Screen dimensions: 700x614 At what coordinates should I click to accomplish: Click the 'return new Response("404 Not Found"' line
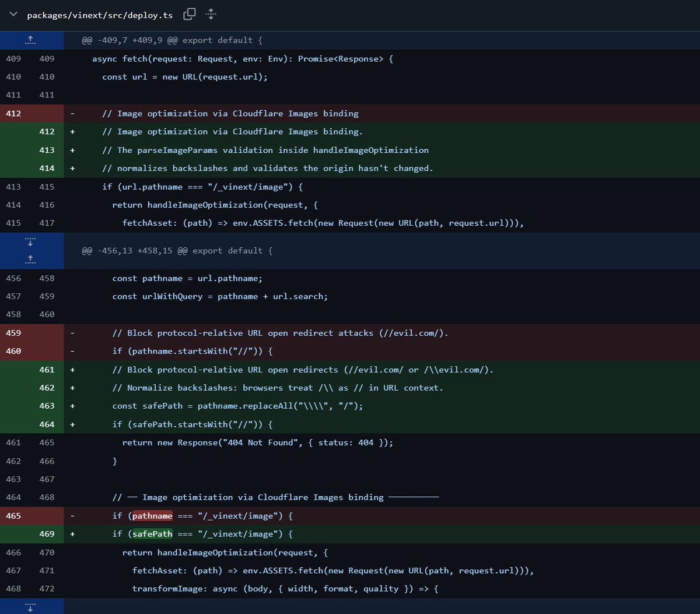click(258, 443)
